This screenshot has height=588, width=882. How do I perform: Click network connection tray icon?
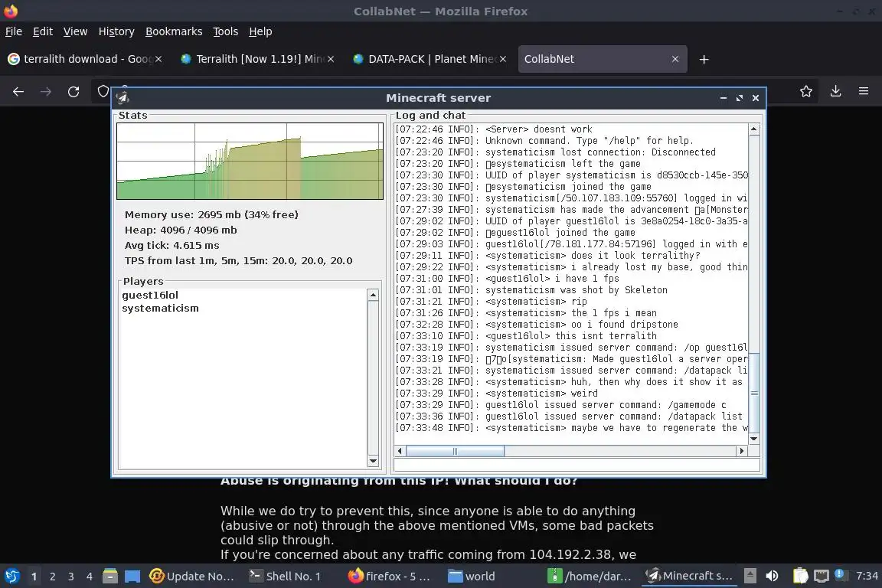pyautogui.click(x=822, y=576)
